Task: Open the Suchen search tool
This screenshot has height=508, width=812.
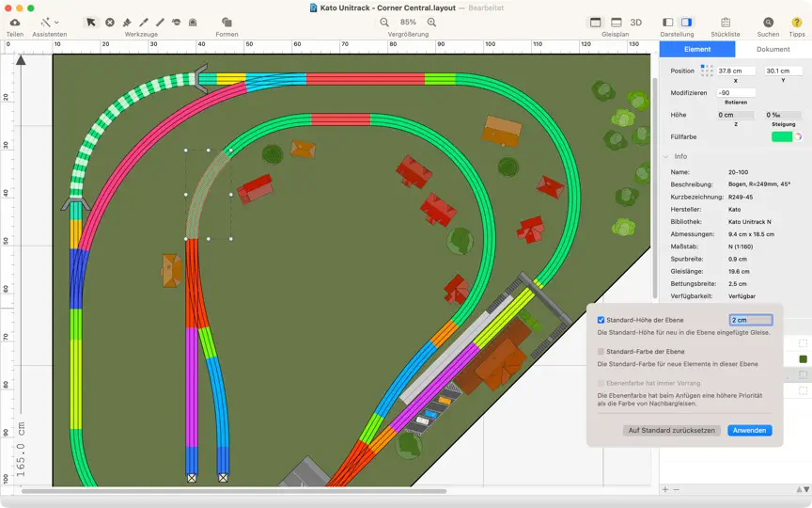Action: point(768,23)
